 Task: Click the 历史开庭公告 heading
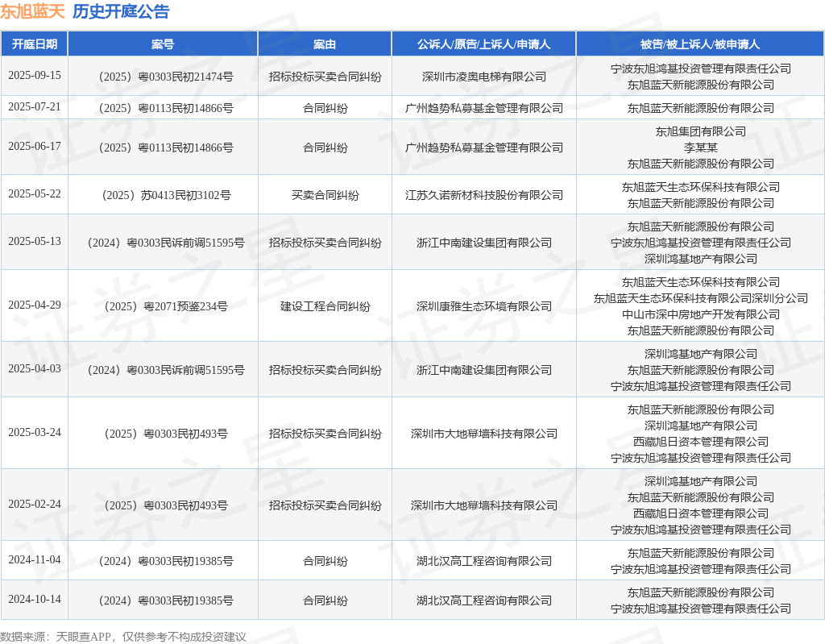[x=121, y=11]
